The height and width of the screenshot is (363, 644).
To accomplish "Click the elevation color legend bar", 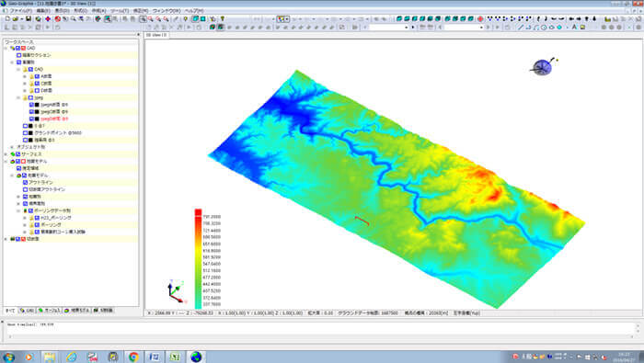I will pyautogui.click(x=198, y=259).
